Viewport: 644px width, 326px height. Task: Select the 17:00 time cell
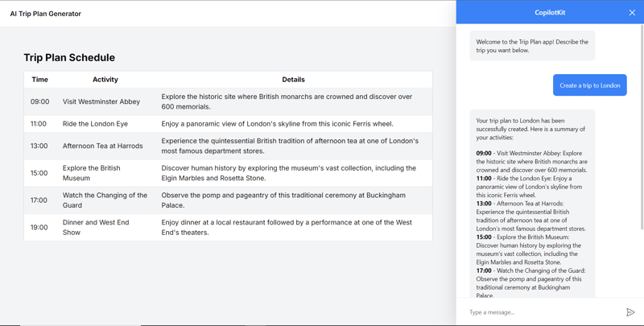[x=39, y=200]
